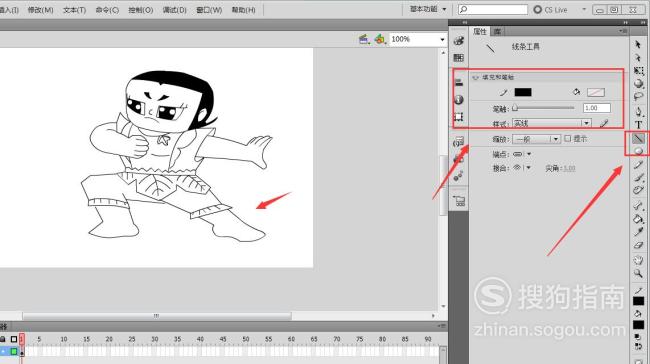Click the Edit Scene icon
Screen dimensions: 650x364
tap(364, 39)
